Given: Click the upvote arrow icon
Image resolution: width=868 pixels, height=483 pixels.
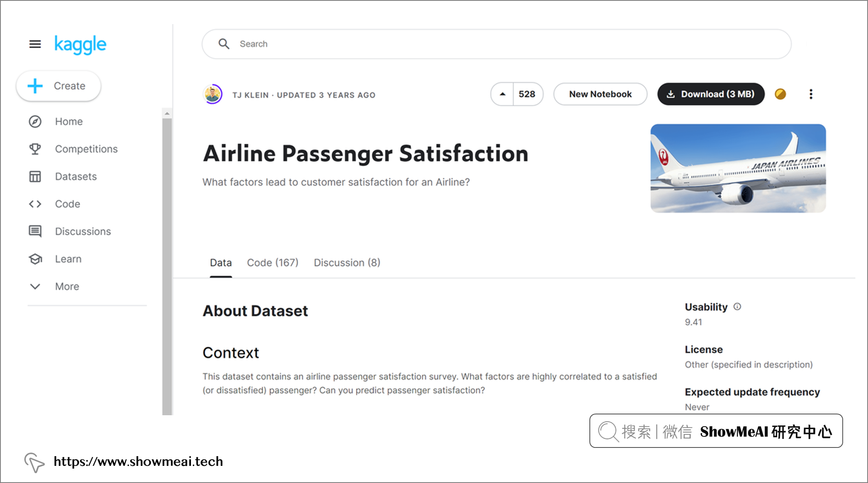Looking at the screenshot, I should (503, 94).
